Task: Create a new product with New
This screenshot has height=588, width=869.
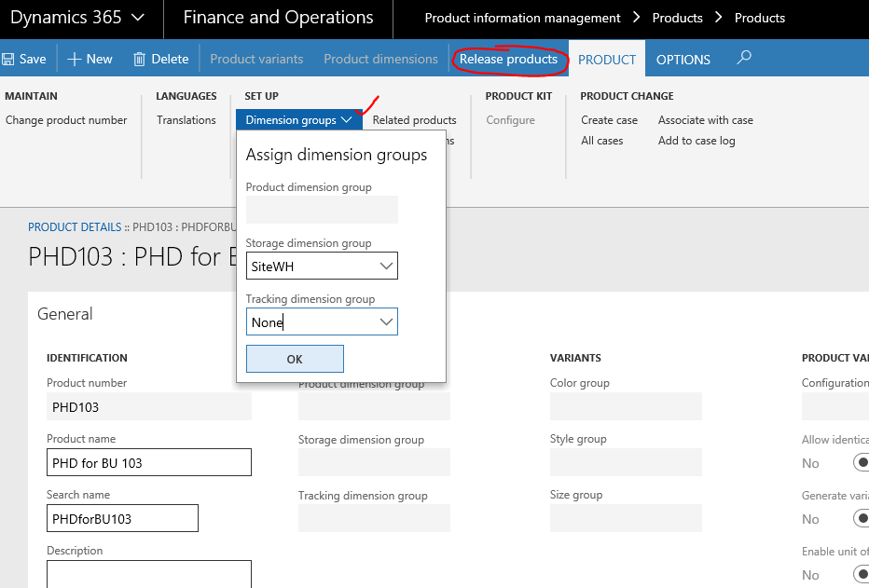Action: point(90,59)
